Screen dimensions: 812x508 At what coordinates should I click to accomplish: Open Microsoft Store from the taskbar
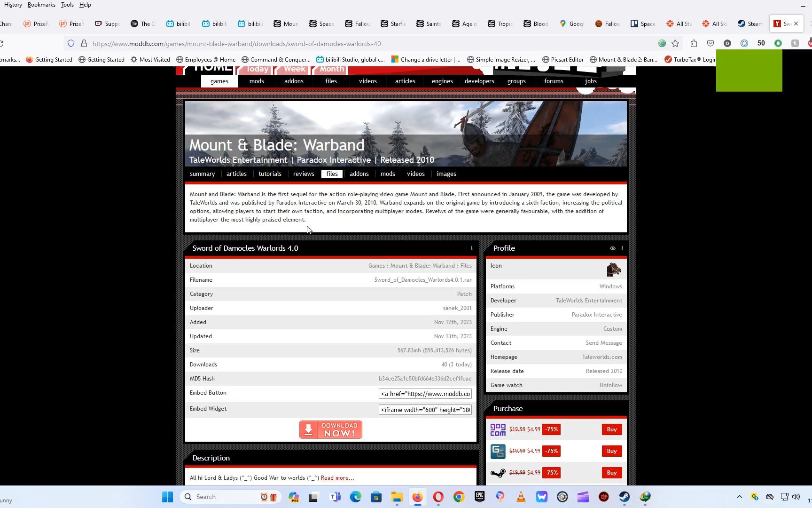[x=376, y=497]
